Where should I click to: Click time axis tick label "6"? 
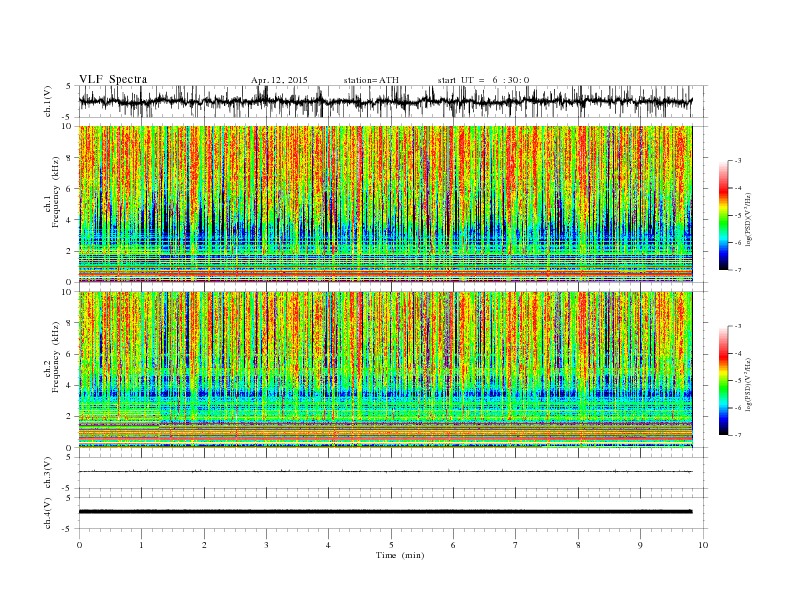coord(453,545)
